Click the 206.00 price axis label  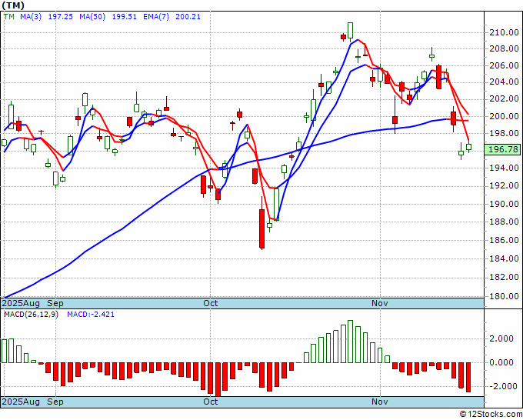[x=504, y=65]
